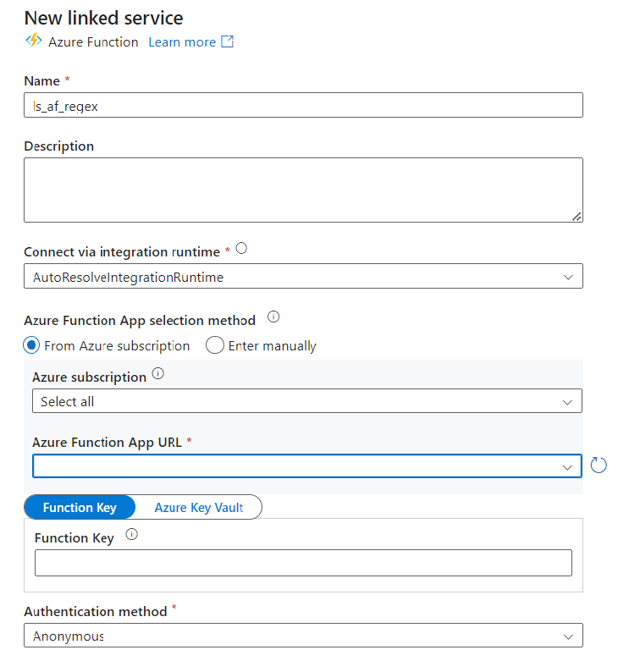Focus the Function Key input box
Image resolution: width=629 pixels, height=672 pixels.
click(303, 563)
